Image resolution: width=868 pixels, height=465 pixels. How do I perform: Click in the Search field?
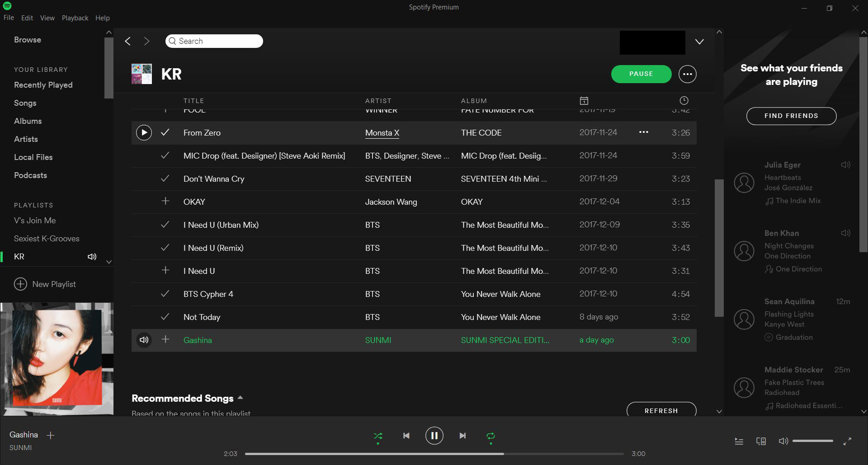coord(214,41)
